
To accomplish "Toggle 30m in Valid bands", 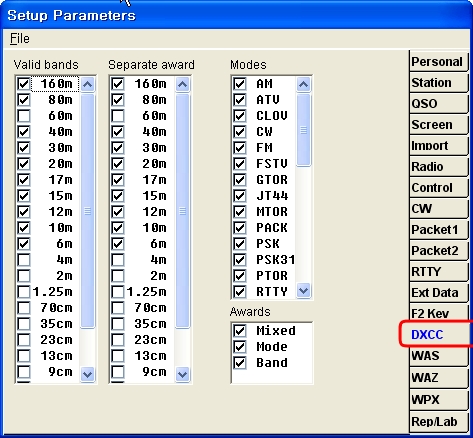I will point(24,148).
